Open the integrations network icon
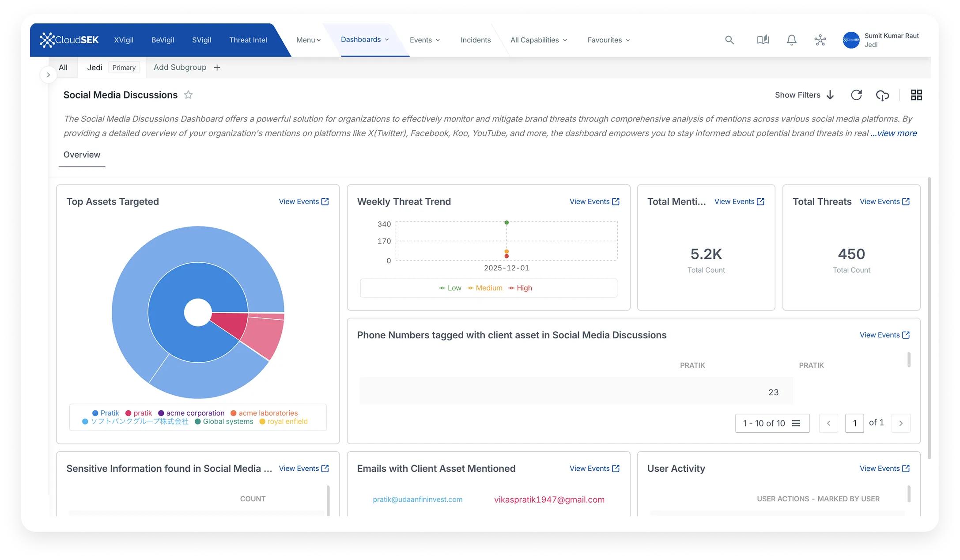This screenshot has width=960, height=560. [x=820, y=40]
